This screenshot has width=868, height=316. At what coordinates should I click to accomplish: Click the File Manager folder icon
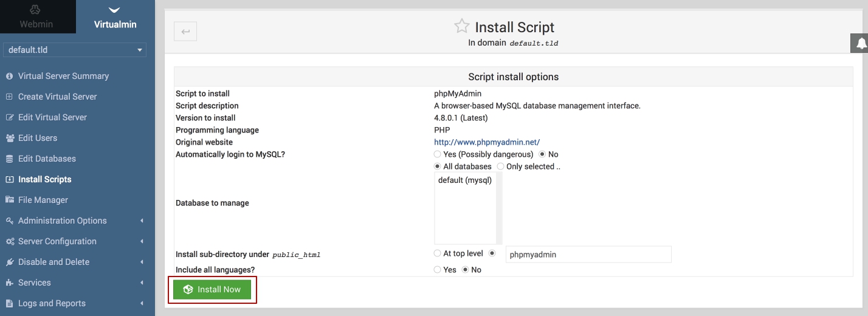(x=9, y=200)
